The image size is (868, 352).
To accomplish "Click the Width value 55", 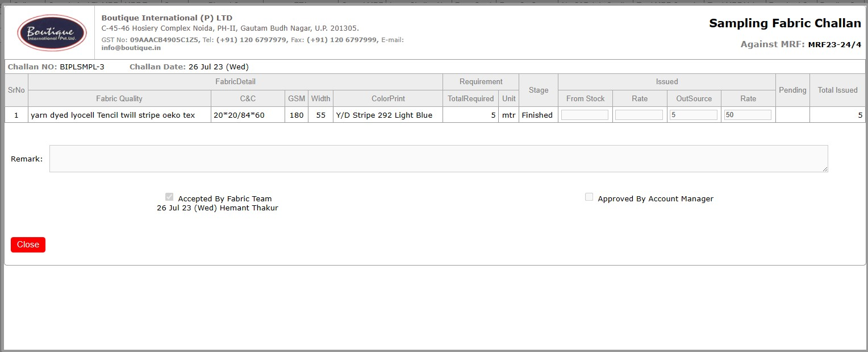I will (x=321, y=115).
